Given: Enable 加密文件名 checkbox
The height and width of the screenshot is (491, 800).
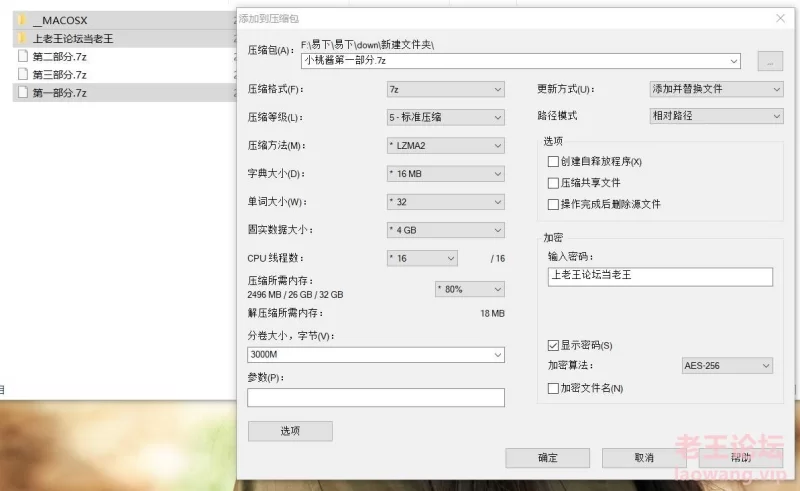Looking at the screenshot, I should point(553,388).
